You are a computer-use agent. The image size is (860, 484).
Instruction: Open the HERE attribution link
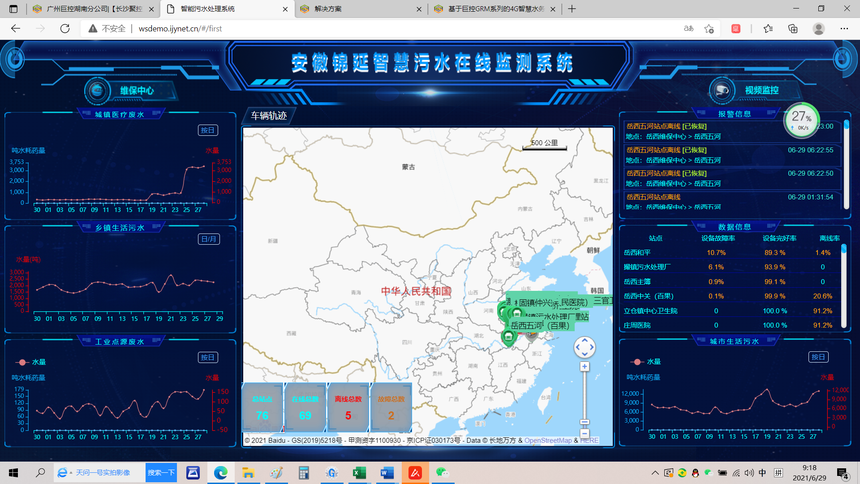(x=589, y=441)
